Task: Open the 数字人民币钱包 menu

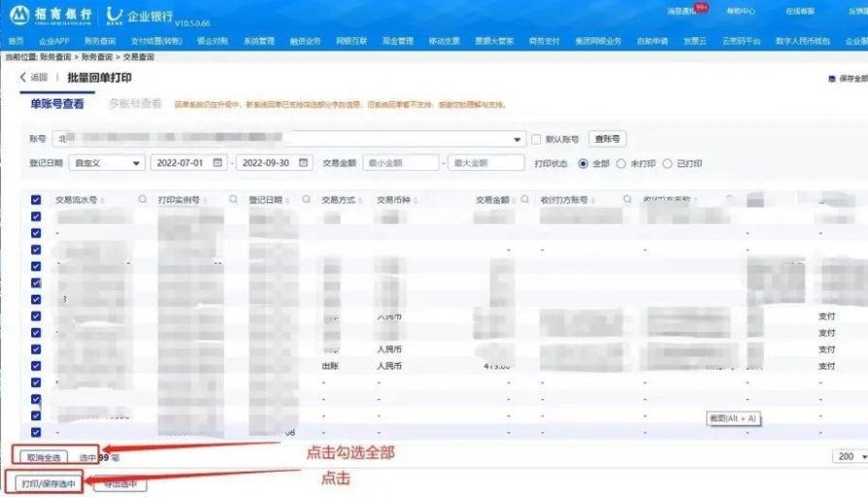Action: point(803,41)
